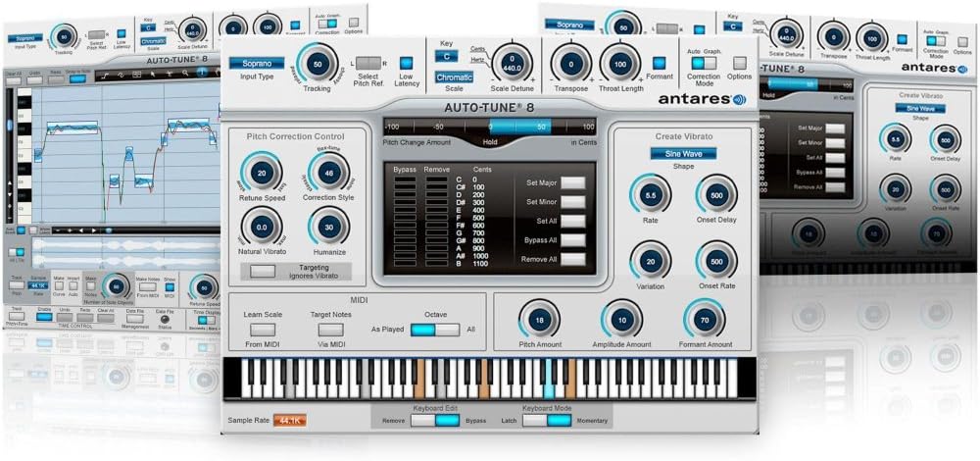This screenshot has width=980, height=461.
Task: Open the Sine Wave Shape dropdown in right window
Action: click(920, 108)
